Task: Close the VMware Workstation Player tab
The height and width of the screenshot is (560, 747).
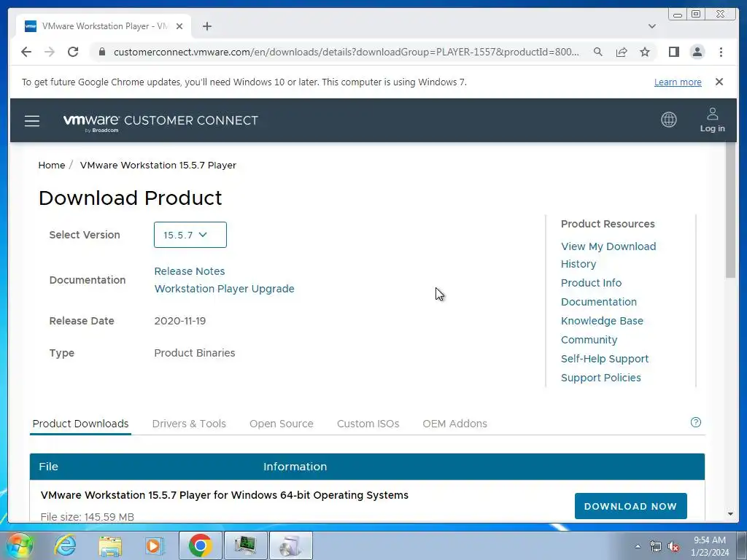Action: (x=179, y=26)
